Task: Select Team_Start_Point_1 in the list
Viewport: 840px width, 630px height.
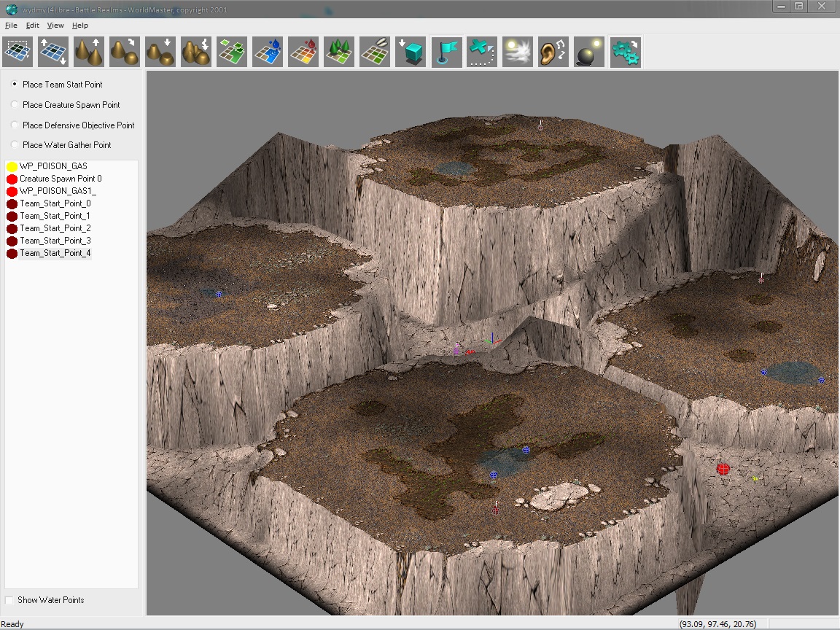Action: point(55,216)
